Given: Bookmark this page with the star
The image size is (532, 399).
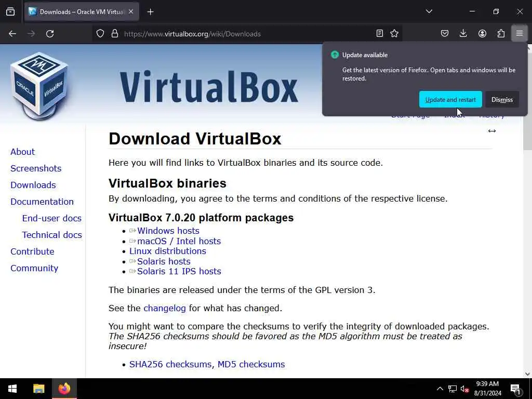Looking at the screenshot, I should (x=394, y=33).
